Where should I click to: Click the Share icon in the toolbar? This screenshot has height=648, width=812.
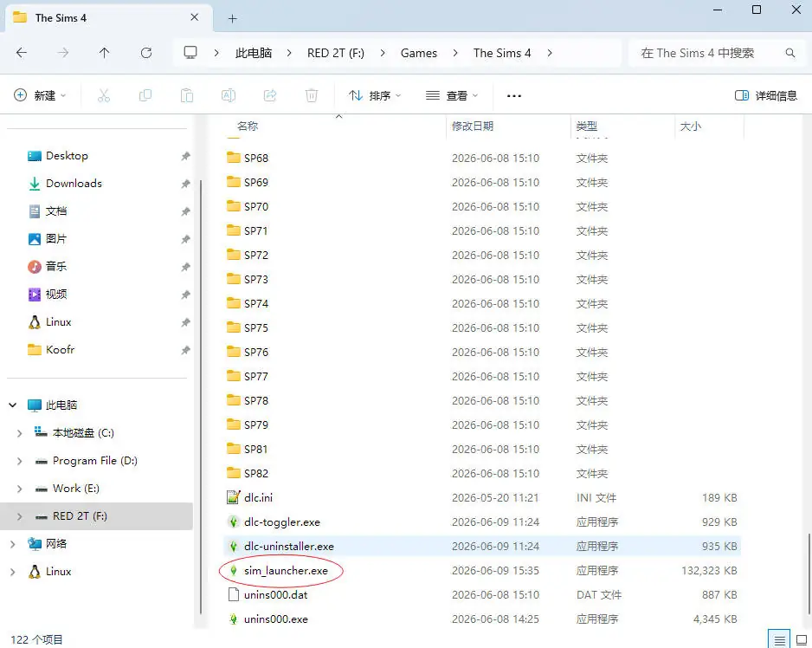point(270,95)
